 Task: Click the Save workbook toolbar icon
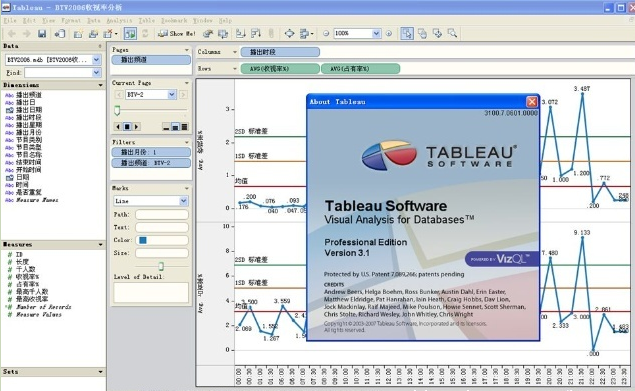pos(42,34)
